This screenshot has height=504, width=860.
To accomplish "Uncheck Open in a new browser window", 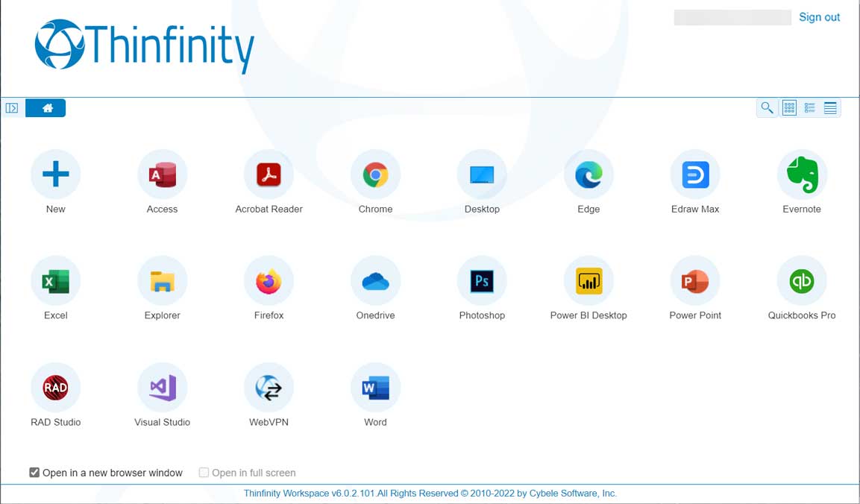I will tap(34, 472).
